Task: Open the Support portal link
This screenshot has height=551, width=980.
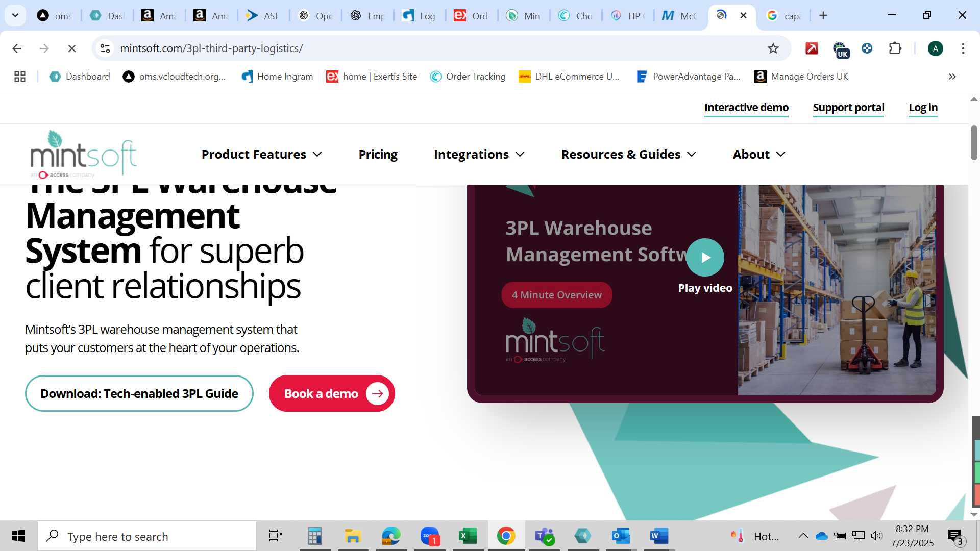Action: click(848, 108)
